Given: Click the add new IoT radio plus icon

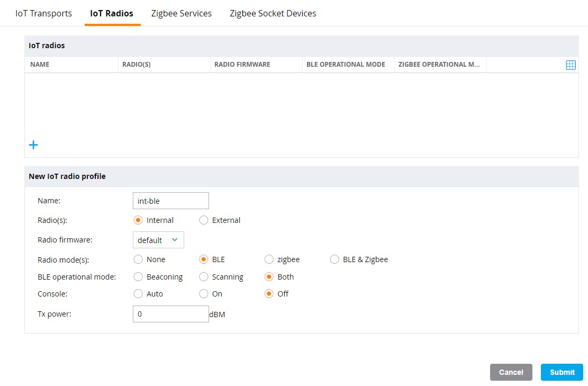Looking at the screenshot, I should click(33, 145).
